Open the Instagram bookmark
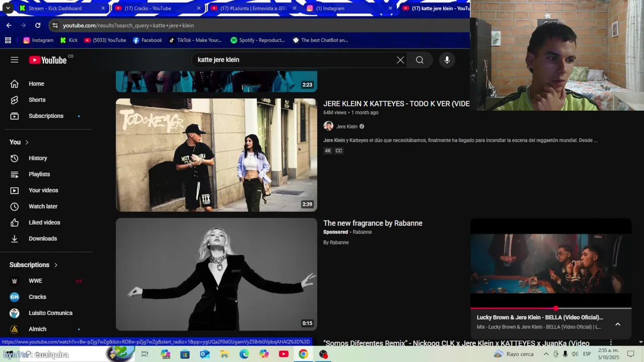Viewport: 644px width, 362px height. click(38, 40)
